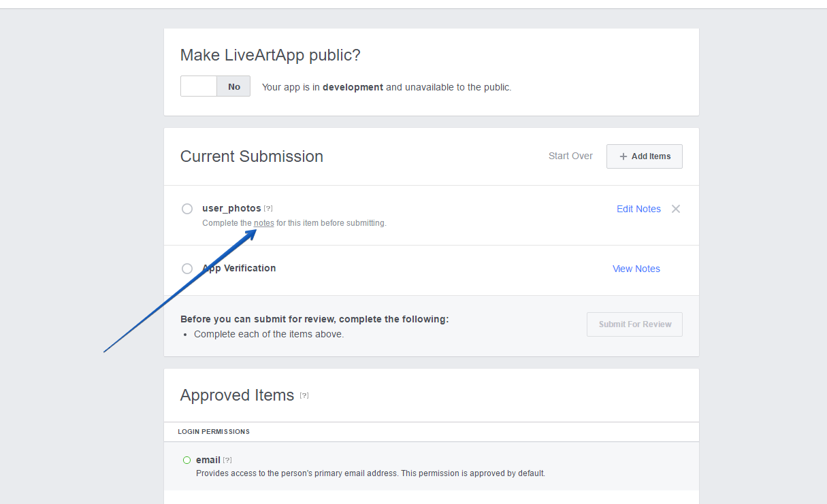
Task: Select the user_photos status circle
Action: coord(187,209)
